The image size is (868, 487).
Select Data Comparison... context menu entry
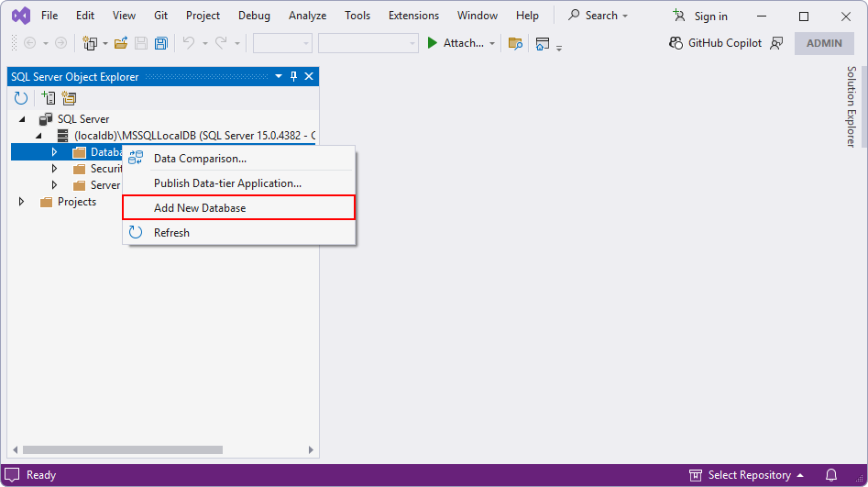click(238, 159)
